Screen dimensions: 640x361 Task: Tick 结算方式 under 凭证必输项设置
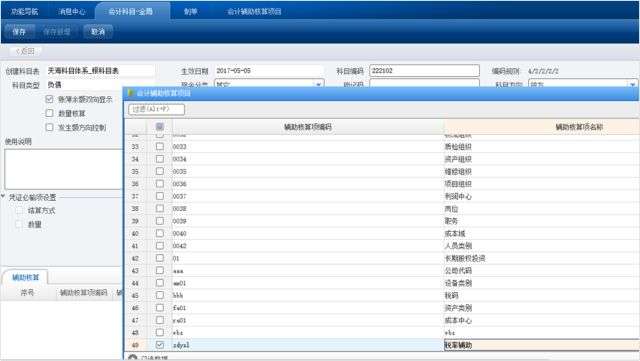[x=19, y=210]
